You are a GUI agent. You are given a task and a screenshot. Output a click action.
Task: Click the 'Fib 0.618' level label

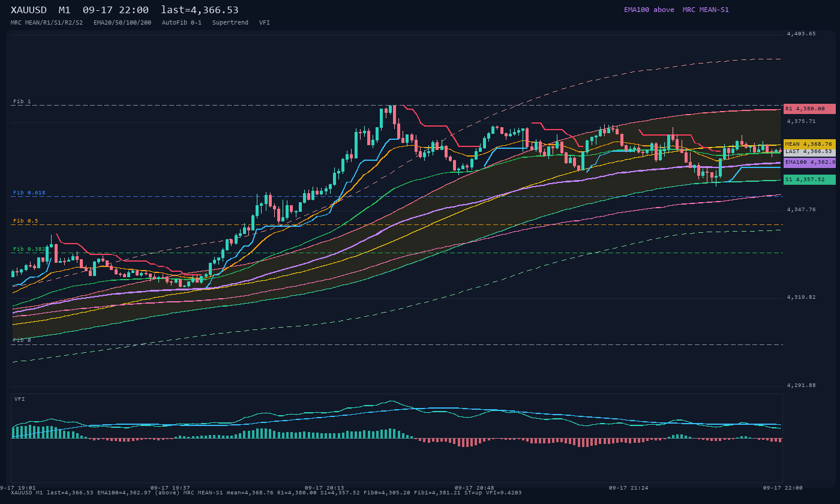click(x=29, y=193)
